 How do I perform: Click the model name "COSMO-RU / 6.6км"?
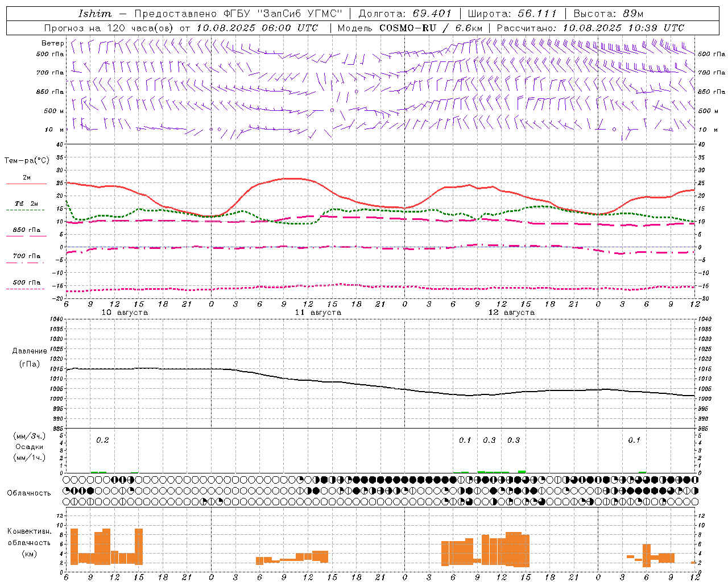[x=431, y=28]
